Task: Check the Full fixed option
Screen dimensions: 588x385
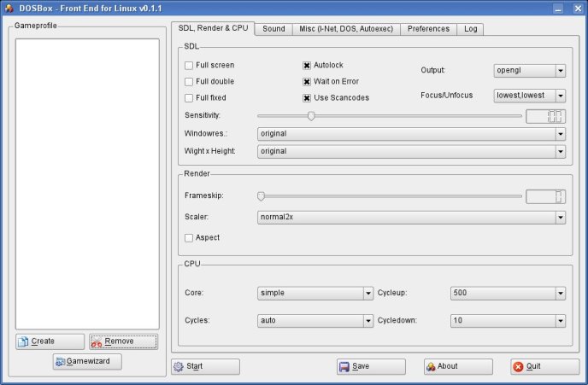Action: pos(189,98)
